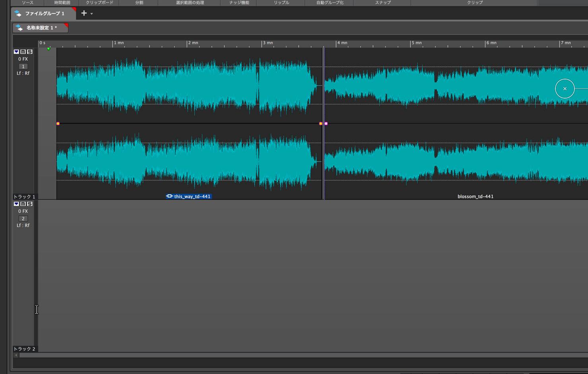
Task: Click the plus button to add a tab
Action: click(x=84, y=13)
